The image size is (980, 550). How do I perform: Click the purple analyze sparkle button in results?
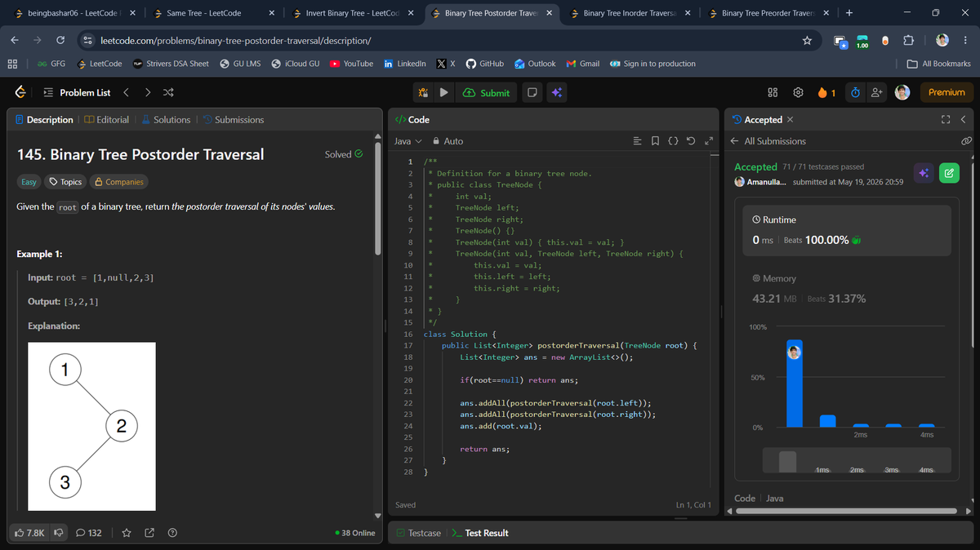[924, 173]
